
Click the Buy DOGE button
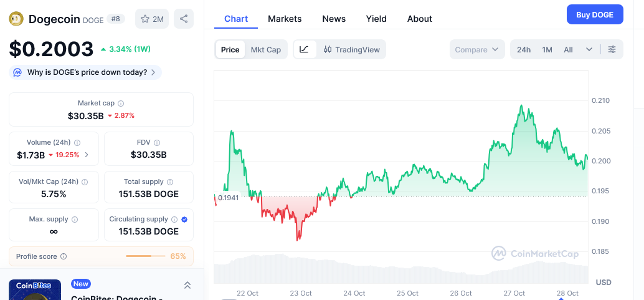pyautogui.click(x=594, y=14)
